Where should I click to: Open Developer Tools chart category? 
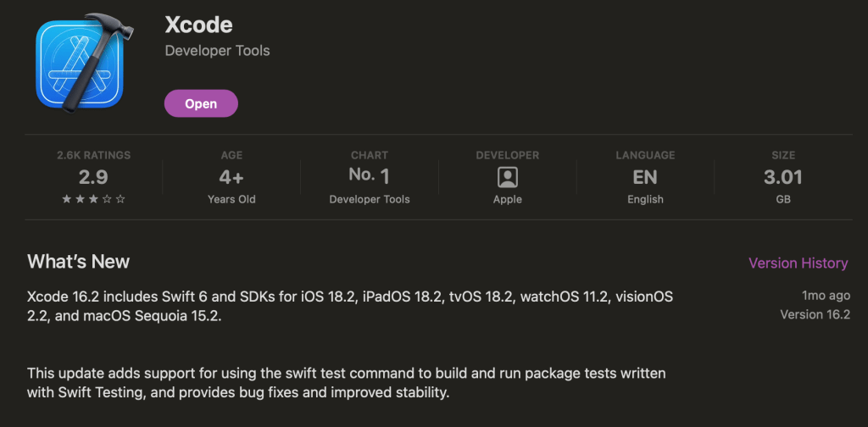coord(369,199)
